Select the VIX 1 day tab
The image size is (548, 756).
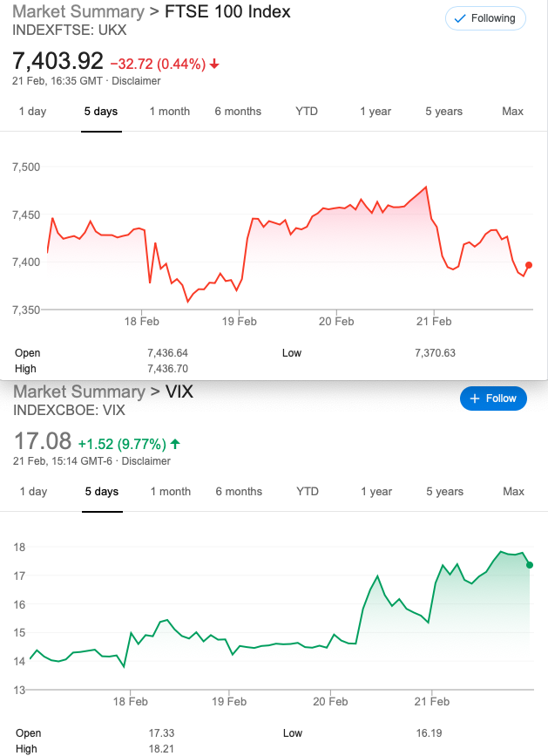click(x=33, y=492)
